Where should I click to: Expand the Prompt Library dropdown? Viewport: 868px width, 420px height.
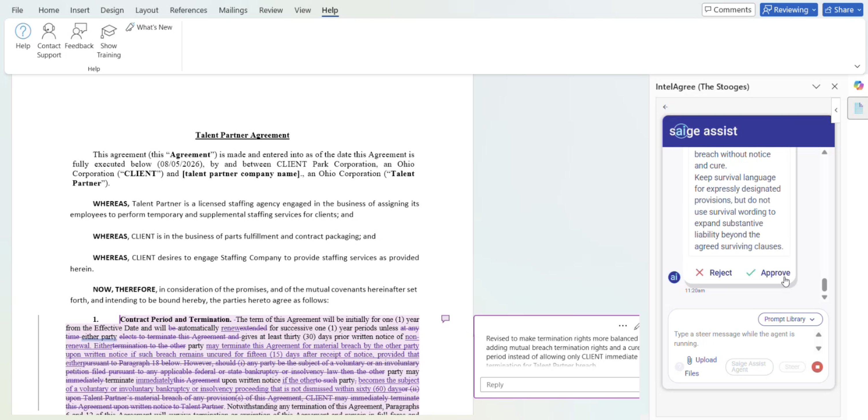790,319
